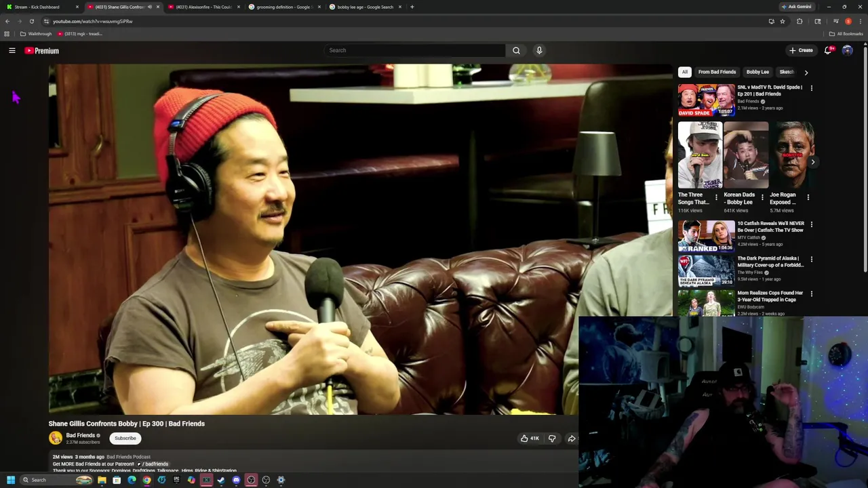Screen dimensions: 868x488
Task: Open the YouTube account avatar menu
Action: point(847,50)
